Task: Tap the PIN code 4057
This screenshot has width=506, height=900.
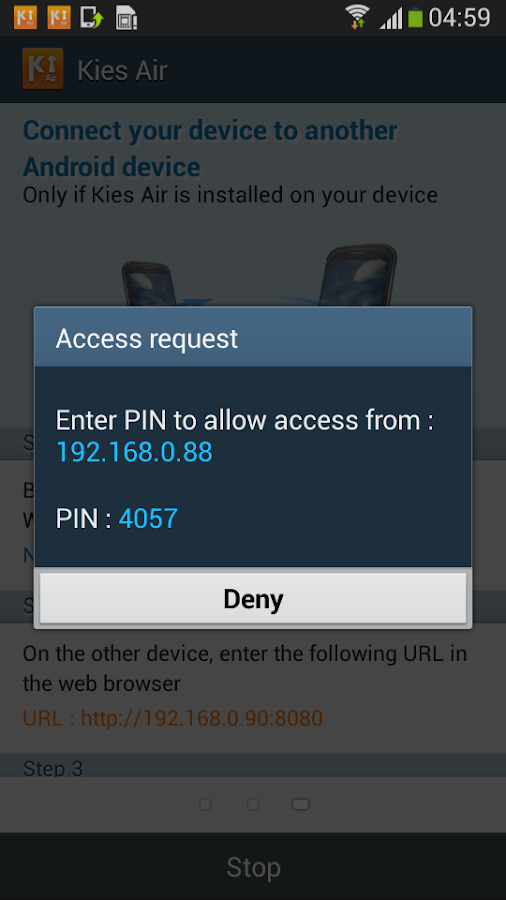Action: (148, 518)
